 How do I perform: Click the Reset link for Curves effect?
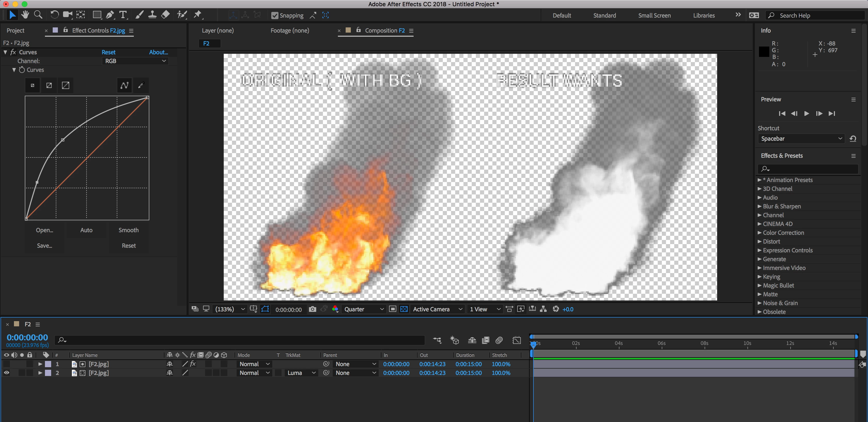[108, 52]
